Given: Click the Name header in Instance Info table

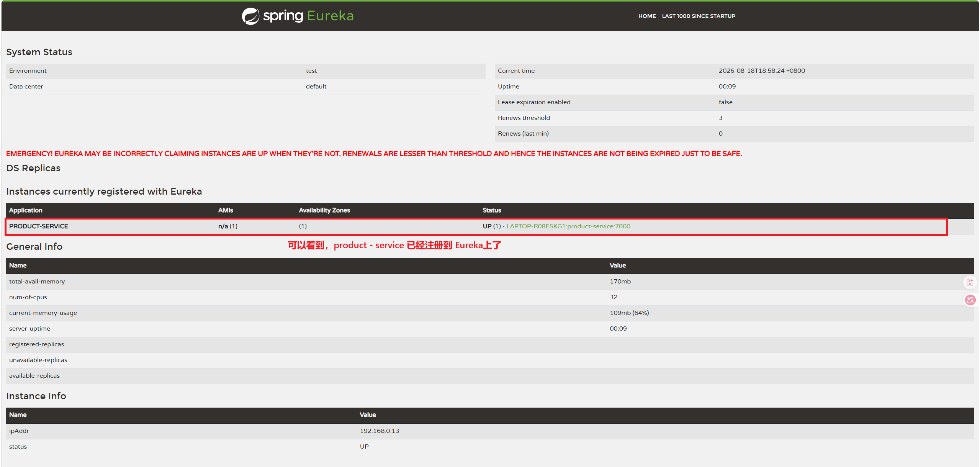Looking at the screenshot, I should coord(18,415).
